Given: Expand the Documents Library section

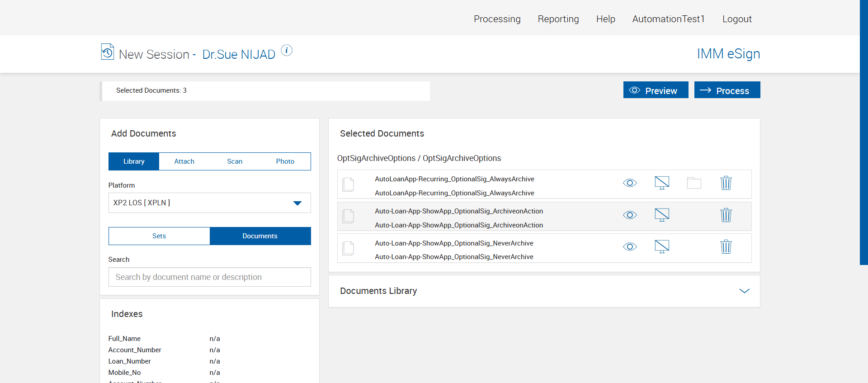Looking at the screenshot, I should [x=744, y=291].
